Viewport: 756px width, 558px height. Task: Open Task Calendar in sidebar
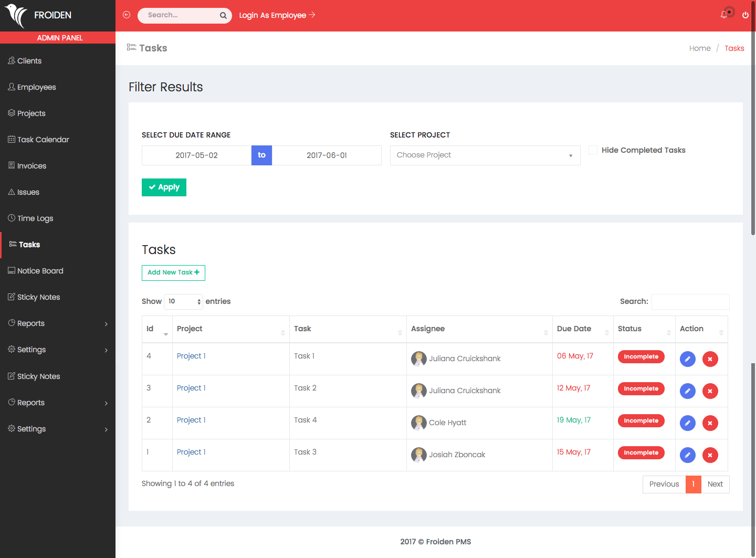(x=43, y=140)
